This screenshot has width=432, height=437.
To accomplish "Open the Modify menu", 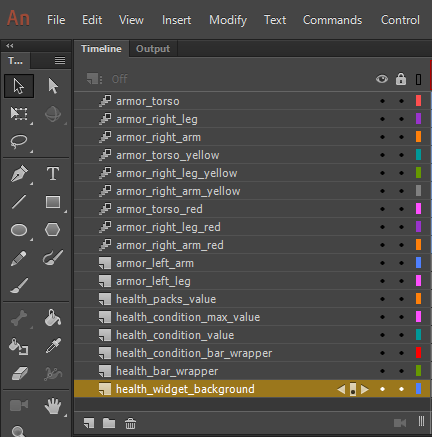I will click(228, 20).
